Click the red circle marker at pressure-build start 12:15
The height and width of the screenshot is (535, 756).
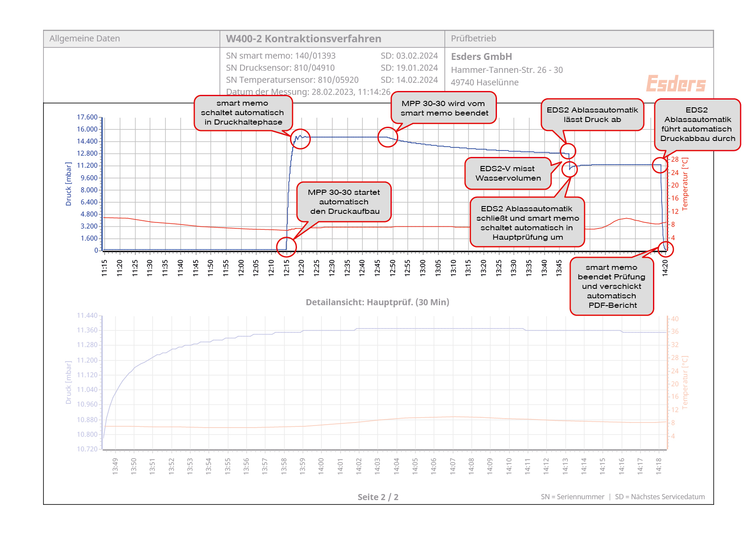pyautogui.click(x=286, y=246)
